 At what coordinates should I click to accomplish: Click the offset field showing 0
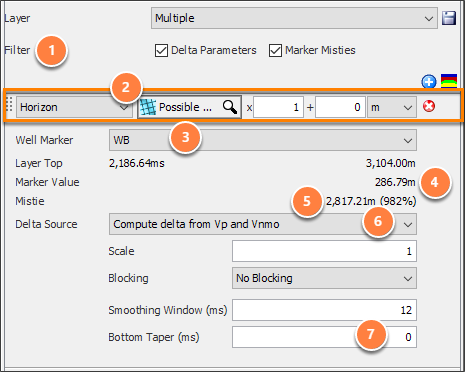(x=340, y=107)
